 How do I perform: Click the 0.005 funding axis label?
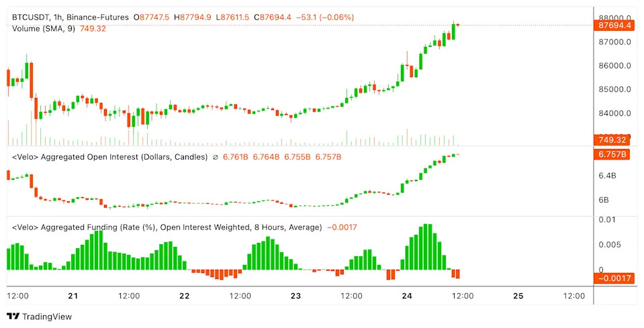[x=608, y=245]
